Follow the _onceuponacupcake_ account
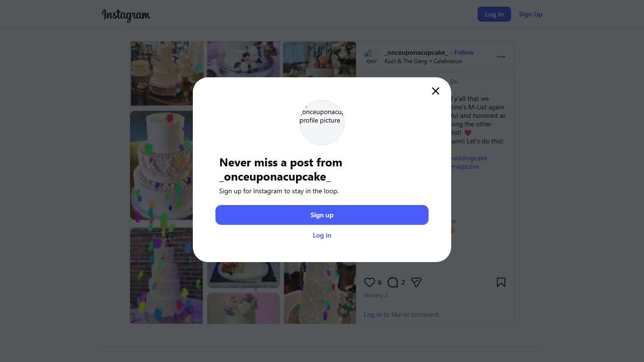This screenshot has height=362, width=644. click(x=464, y=52)
